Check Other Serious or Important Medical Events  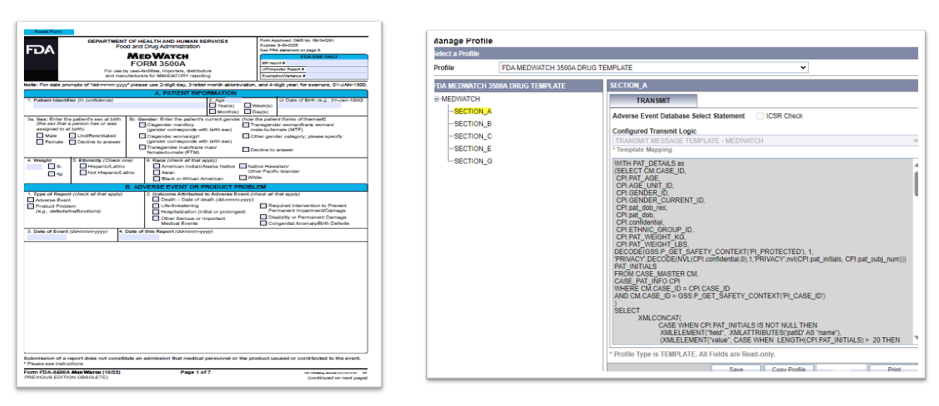point(156,218)
